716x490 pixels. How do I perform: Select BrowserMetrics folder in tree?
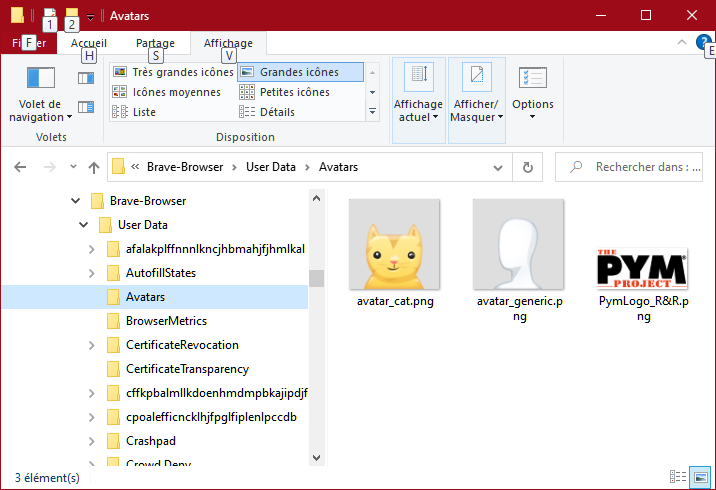tap(166, 321)
